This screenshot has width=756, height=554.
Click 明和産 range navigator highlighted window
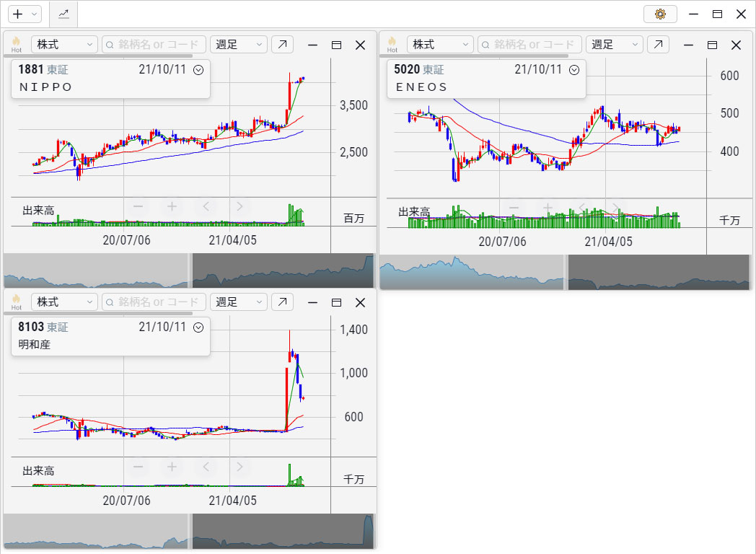[x=283, y=532]
